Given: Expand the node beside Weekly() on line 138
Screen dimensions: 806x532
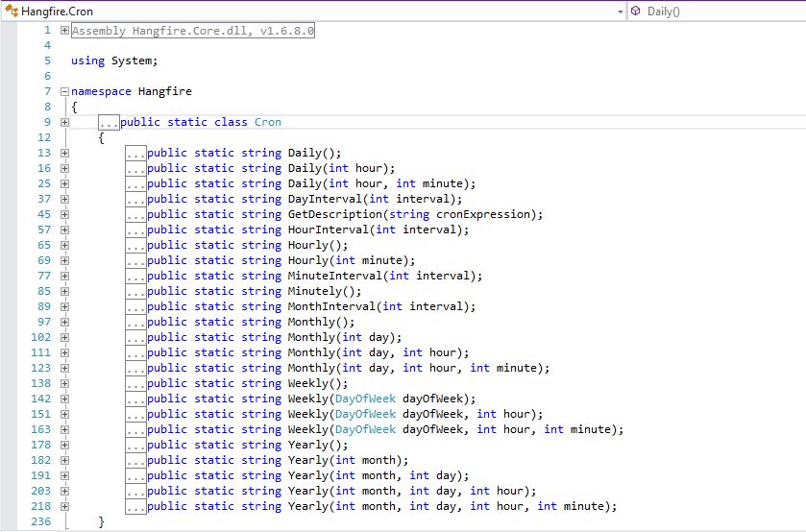Looking at the screenshot, I should click(64, 383).
